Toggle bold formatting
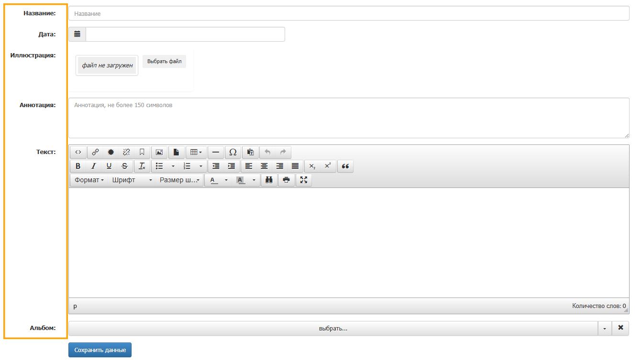This screenshot has height=364, width=642. (78, 166)
